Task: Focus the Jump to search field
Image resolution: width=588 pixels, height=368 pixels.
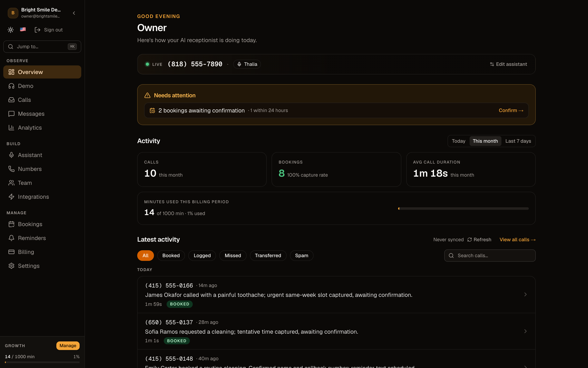Action: pyautogui.click(x=42, y=46)
